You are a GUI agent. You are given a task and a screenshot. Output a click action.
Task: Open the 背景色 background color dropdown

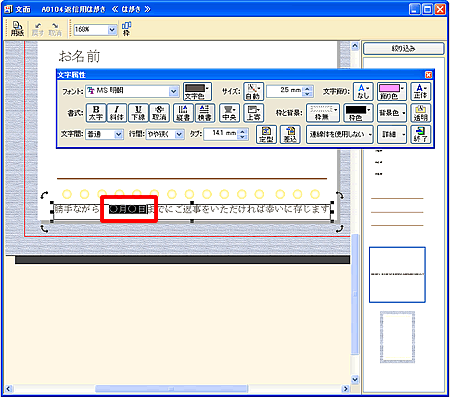pyautogui.click(x=392, y=113)
